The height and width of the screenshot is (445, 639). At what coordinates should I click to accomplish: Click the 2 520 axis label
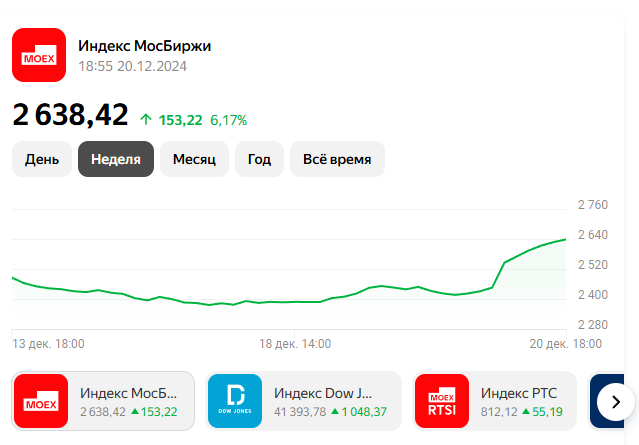pyautogui.click(x=593, y=265)
